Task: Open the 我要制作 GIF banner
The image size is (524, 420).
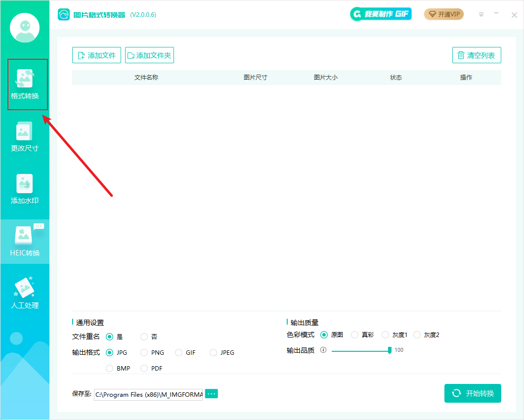Action: [381, 14]
